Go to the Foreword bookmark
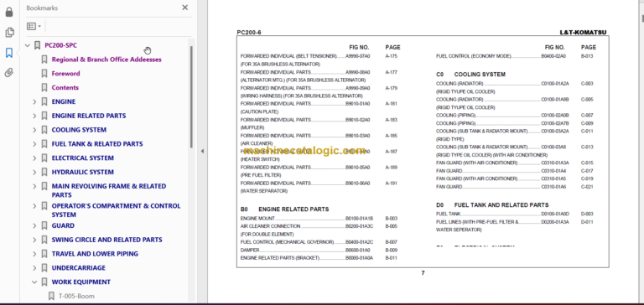 point(65,74)
